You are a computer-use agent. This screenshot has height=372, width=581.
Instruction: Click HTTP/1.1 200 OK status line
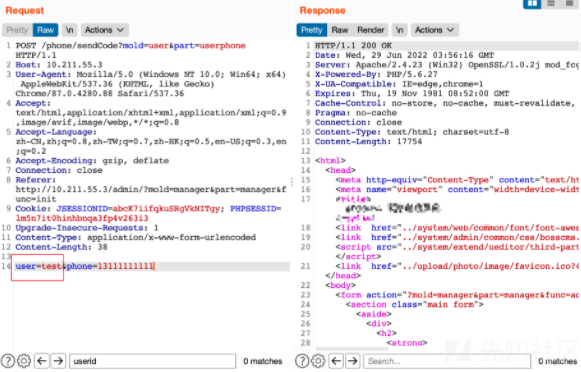pyautogui.click(x=353, y=46)
